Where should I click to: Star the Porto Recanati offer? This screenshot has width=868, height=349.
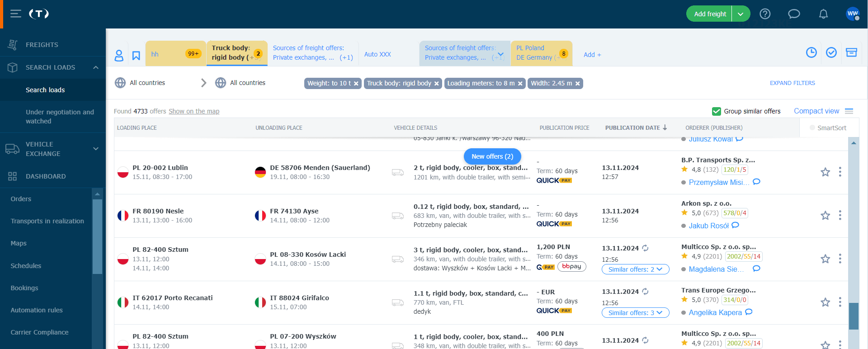click(x=825, y=302)
